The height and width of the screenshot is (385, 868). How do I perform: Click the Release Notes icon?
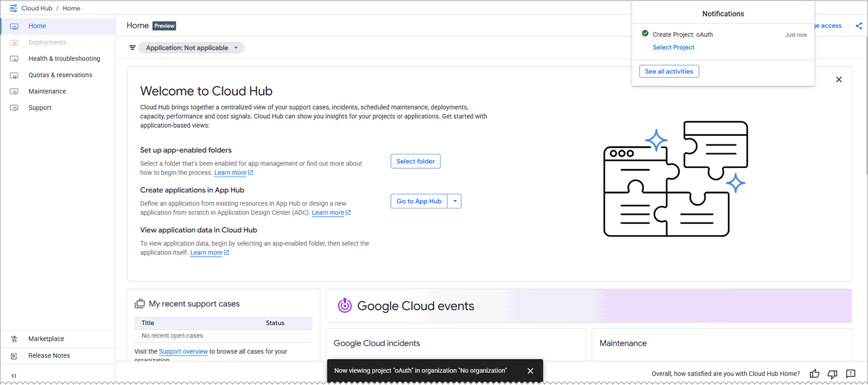(15, 355)
